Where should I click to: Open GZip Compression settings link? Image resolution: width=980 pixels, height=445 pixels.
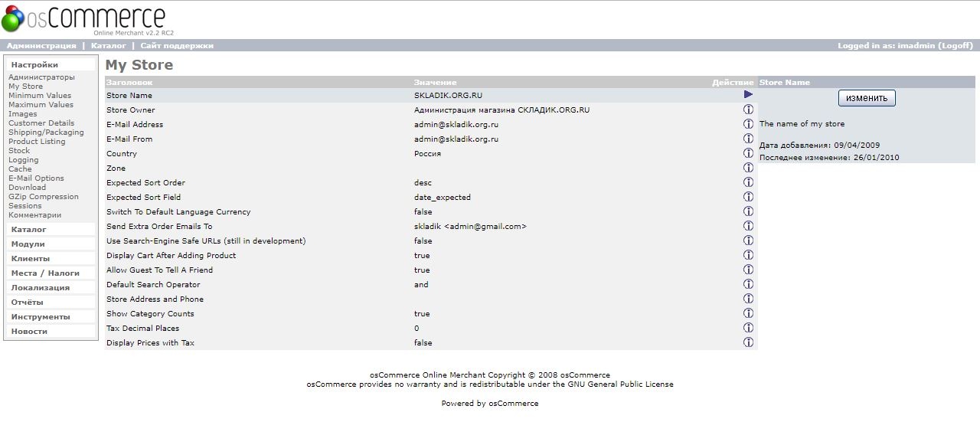(43, 197)
